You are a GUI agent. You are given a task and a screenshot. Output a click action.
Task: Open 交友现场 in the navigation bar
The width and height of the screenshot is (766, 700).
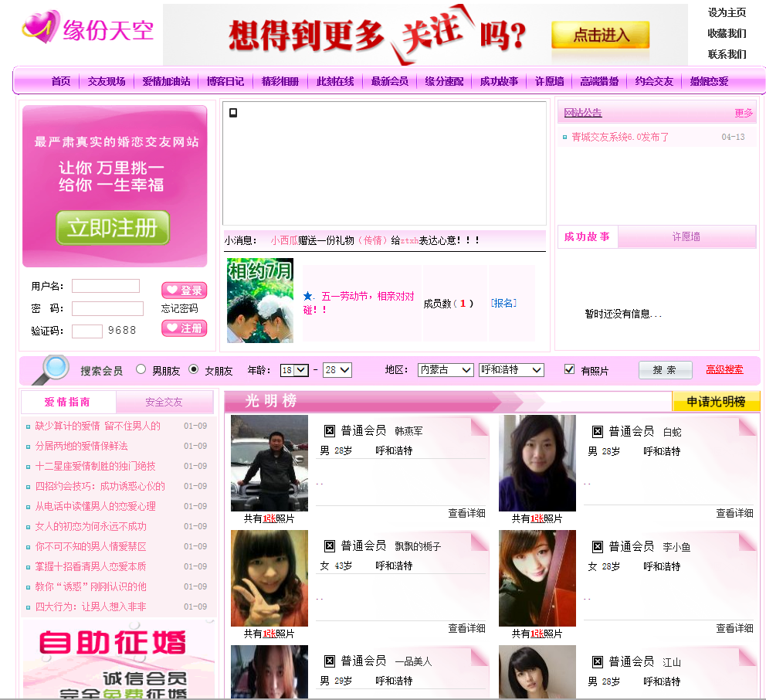click(107, 81)
